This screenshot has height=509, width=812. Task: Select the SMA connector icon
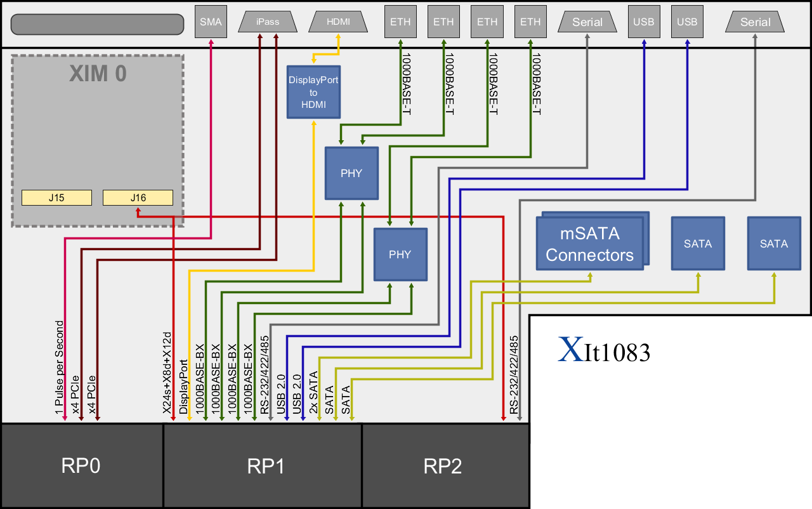coord(210,21)
